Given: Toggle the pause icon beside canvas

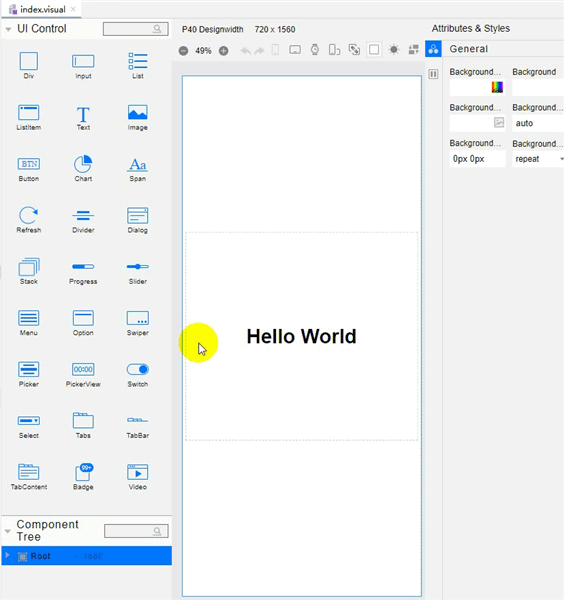Looking at the screenshot, I should (x=433, y=74).
